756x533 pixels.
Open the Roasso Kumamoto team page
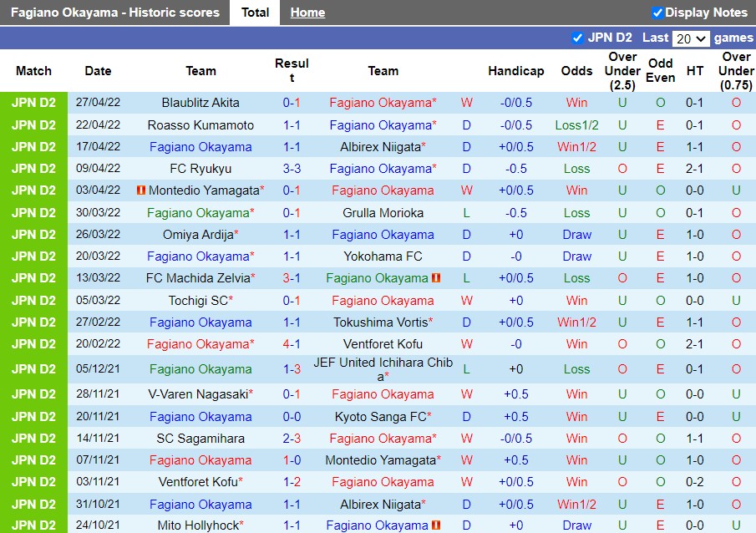click(200, 124)
